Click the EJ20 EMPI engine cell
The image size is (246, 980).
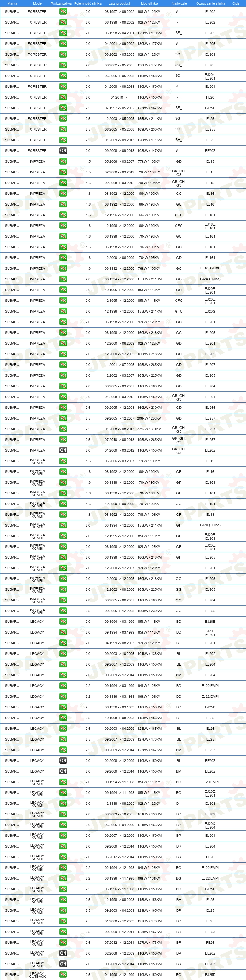pyautogui.click(x=210, y=782)
